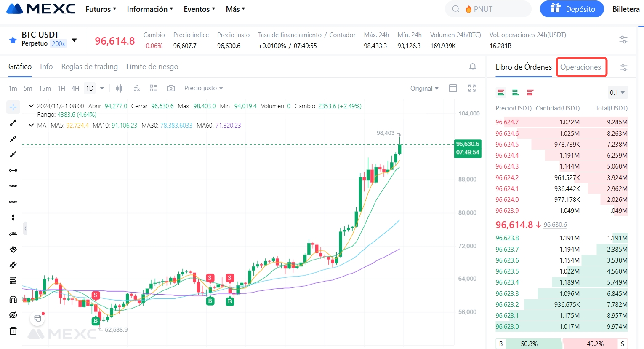644x349 pixels.
Task: Show asks only order book view
Action: [530, 92]
